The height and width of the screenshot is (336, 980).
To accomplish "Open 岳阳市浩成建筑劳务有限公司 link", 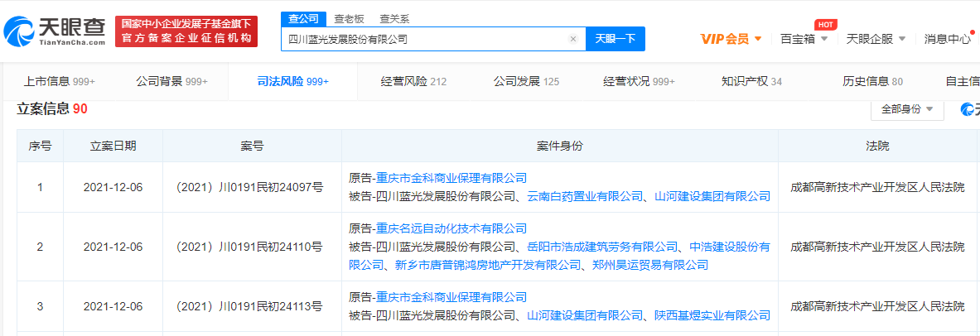I will (602, 247).
